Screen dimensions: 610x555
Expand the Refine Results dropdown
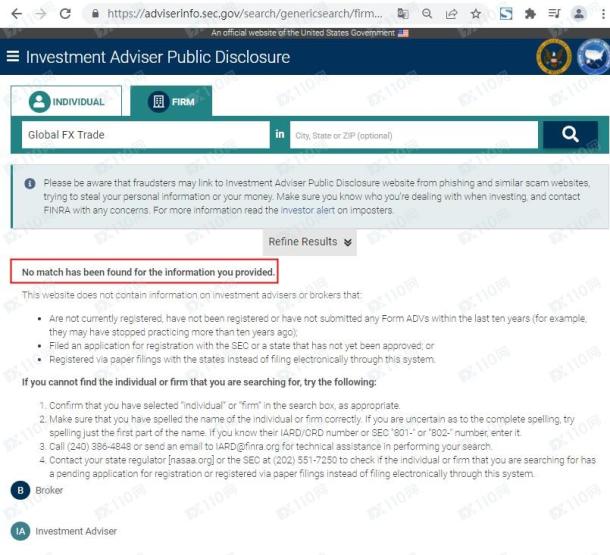coord(310,242)
